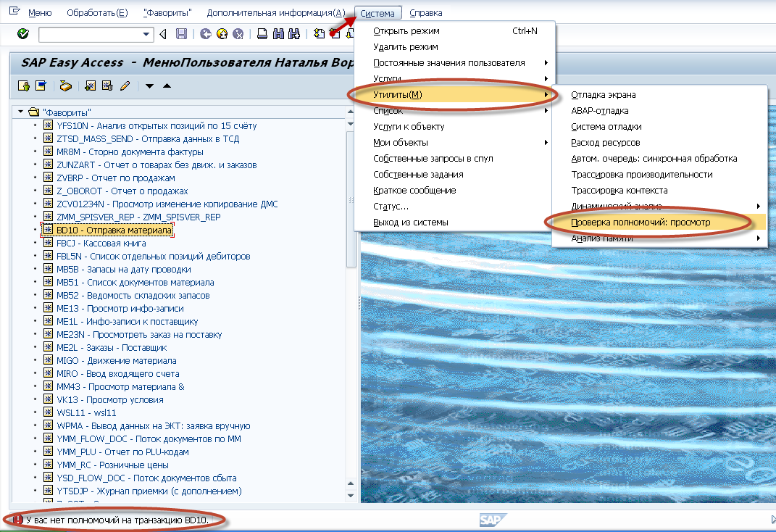Collapse command field with triangle arrow
The image size is (776, 532).
coord(163,34)
